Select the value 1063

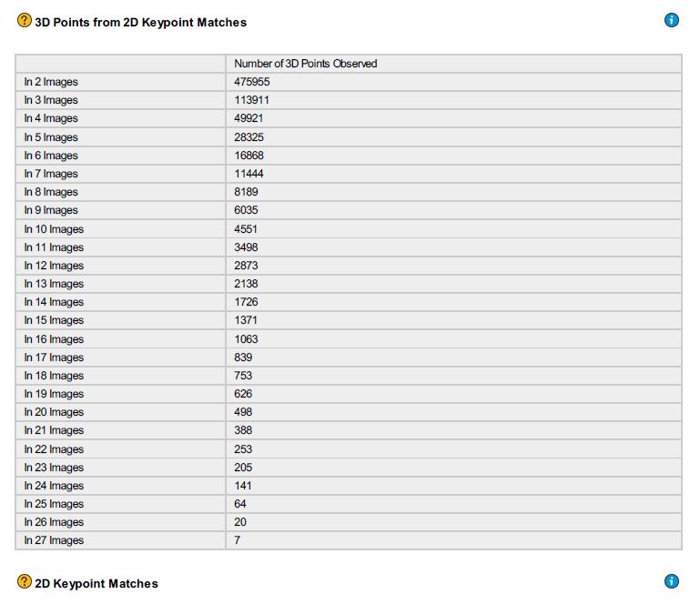coord(246,339)
